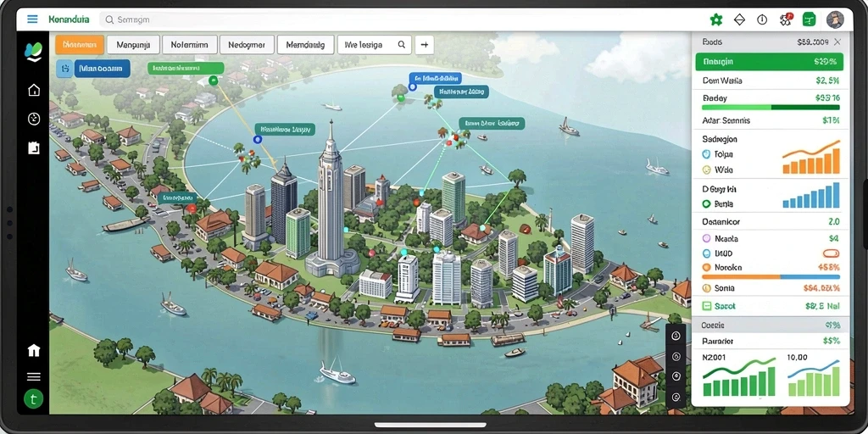Click the Com Walia row
868x434 pixels.
[770, 81]
